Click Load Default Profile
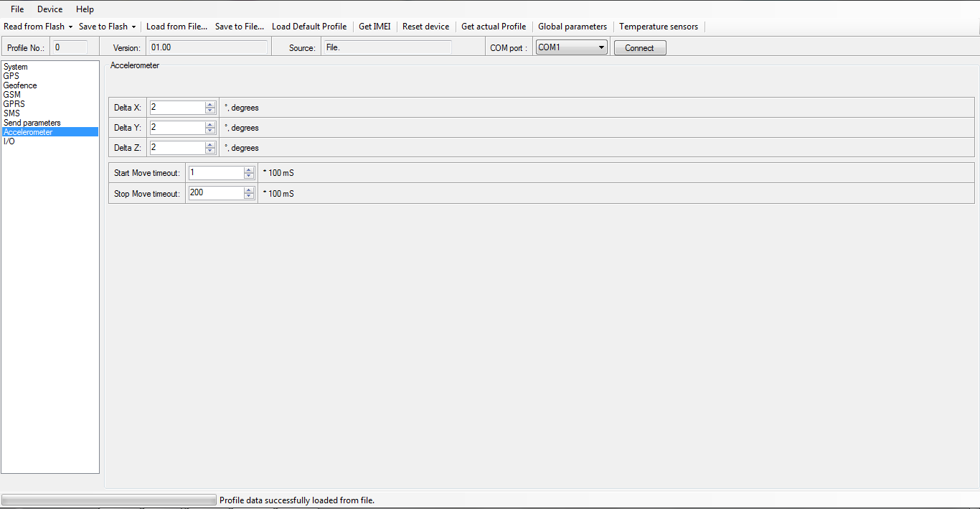This screenshot has width=980, height=509. [x=309, y=27]
